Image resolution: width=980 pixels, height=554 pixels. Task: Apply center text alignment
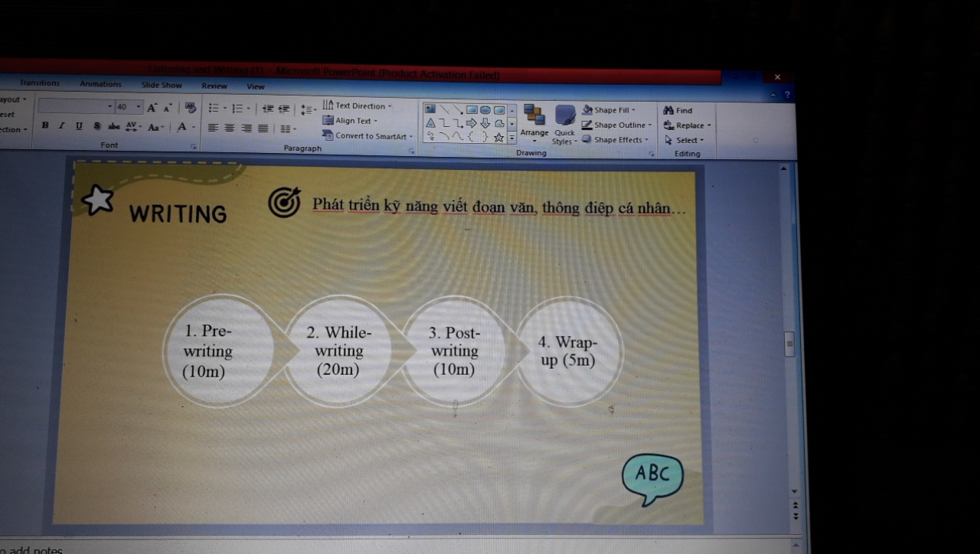tap(229, 128)
